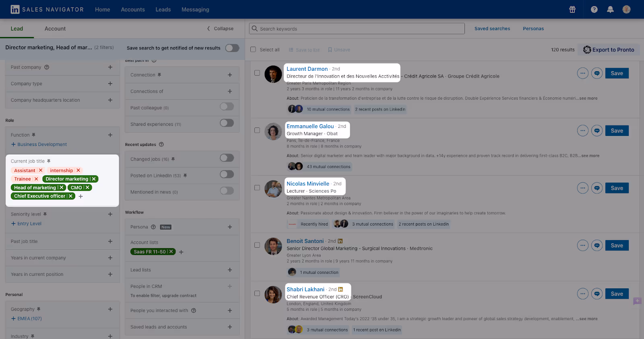Remove the internship job title exclusion

pos(78,171)
